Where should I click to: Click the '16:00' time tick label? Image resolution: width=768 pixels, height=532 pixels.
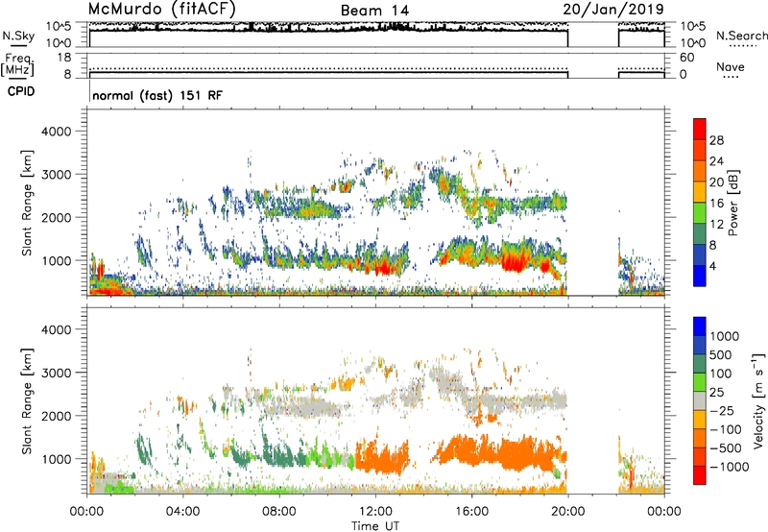(x=471, y=512)
